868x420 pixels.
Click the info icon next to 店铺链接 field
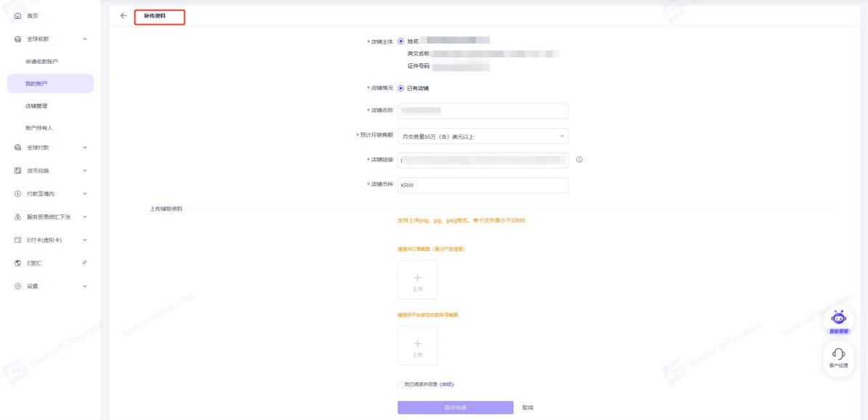coord(579,160)
